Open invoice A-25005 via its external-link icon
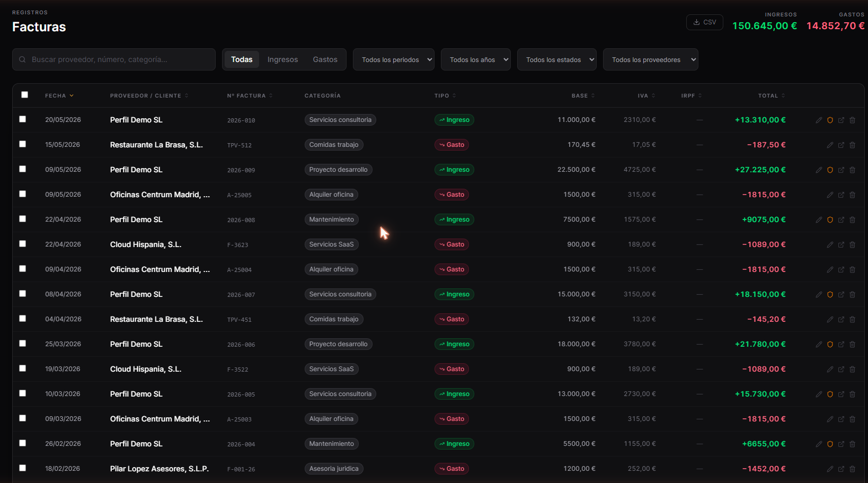The width and height of the screenshot is (868, 483). pos(841,195)
